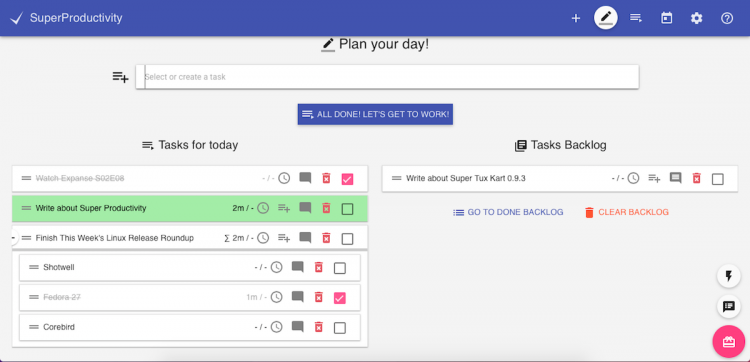Screen dimensions: 750x362
Task: Click the SuperProductivity checkmark logo
Action: point(17,19)
